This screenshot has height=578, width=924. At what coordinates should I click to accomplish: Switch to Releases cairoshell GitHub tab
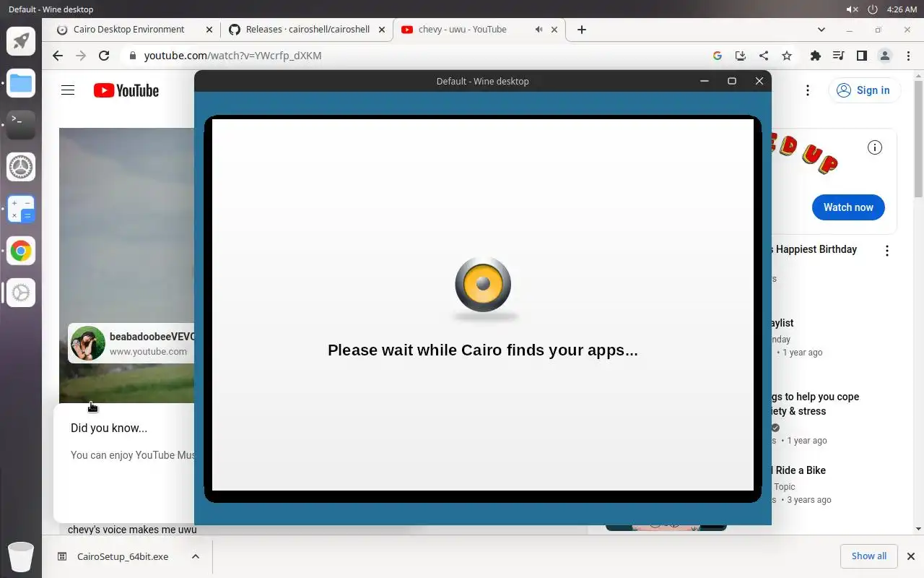point(308,30)
